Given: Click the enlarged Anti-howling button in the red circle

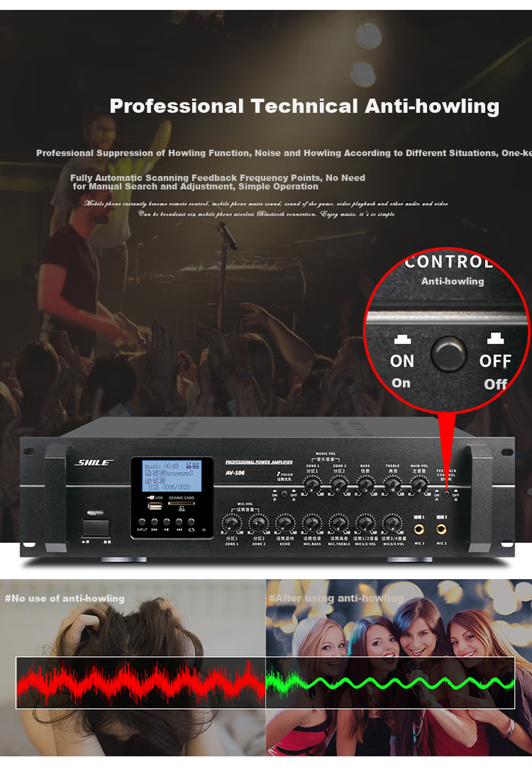Looking at the screenshot, I should point(448,353).
